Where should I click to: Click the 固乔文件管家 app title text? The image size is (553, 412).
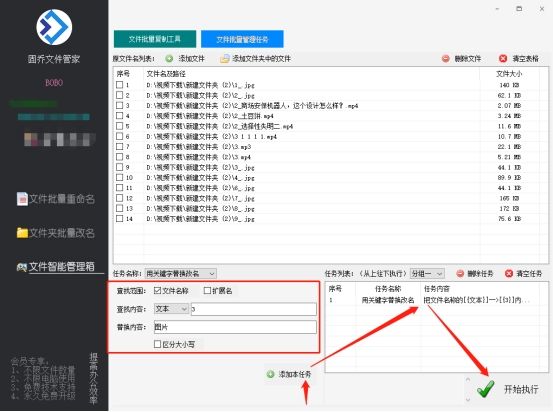click(54, 59)
